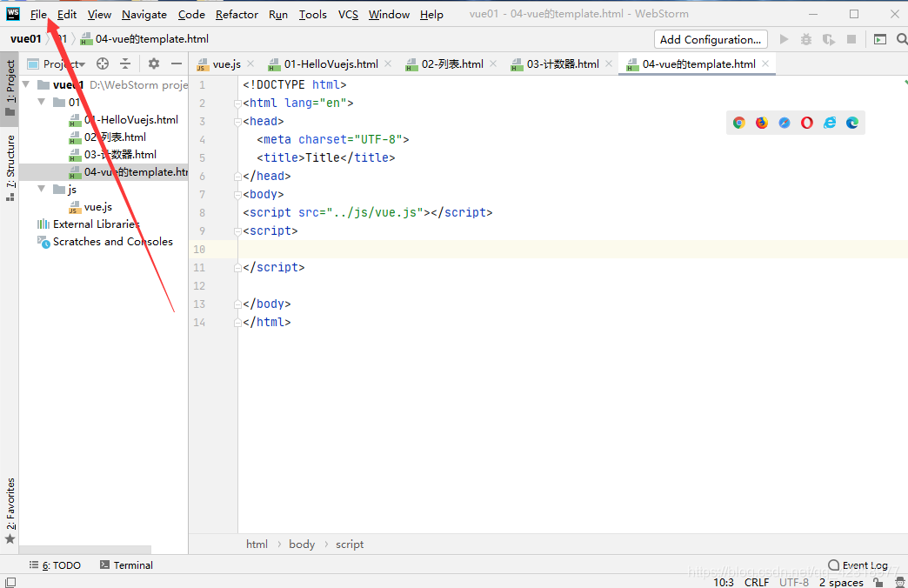The image size is (908, 588).
Task: Open page in Opera browser icon
Action: click(x=806, y=123)
